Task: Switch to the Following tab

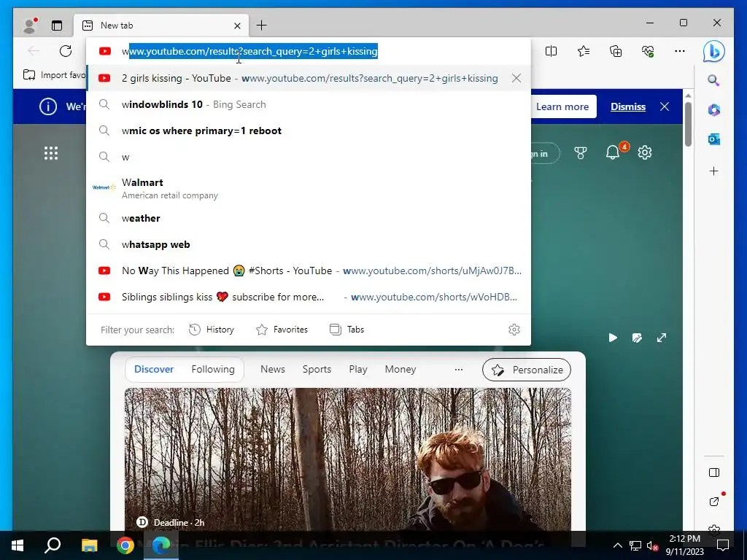Action: pyautogui.click(x=213, y=369)
